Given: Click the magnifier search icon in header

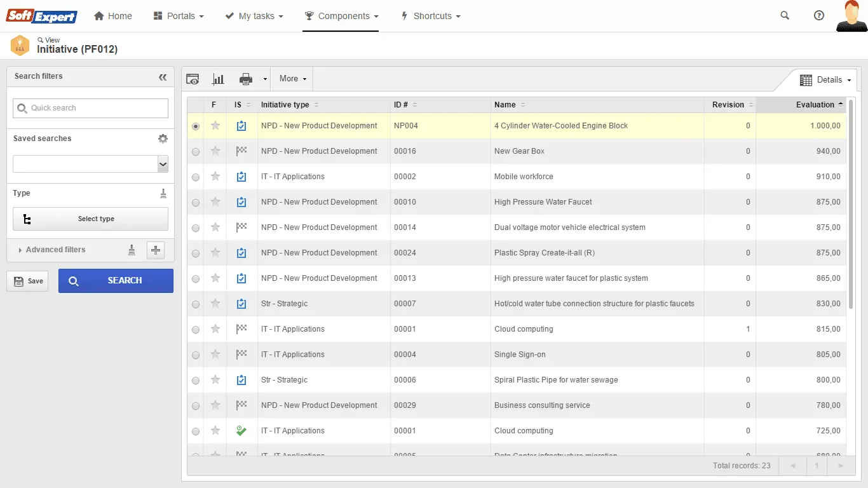Looking at the screenshot, I should [x=785, y=16].
